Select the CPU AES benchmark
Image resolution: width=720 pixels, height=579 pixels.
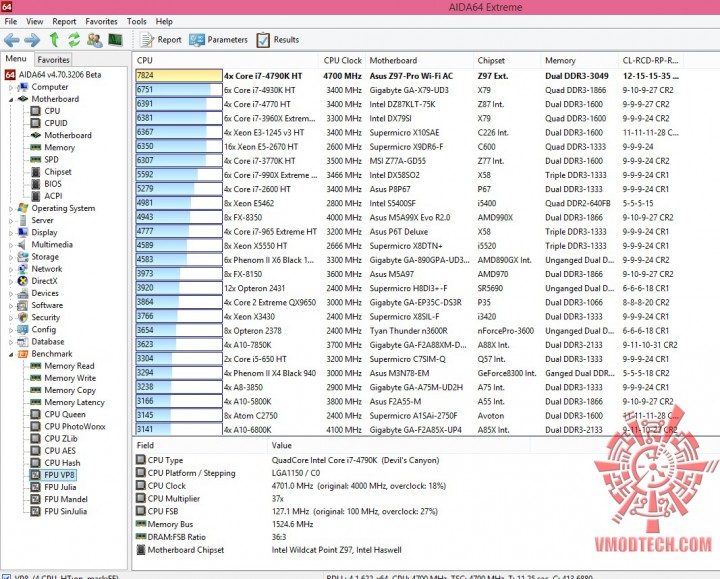click(53, 451)
